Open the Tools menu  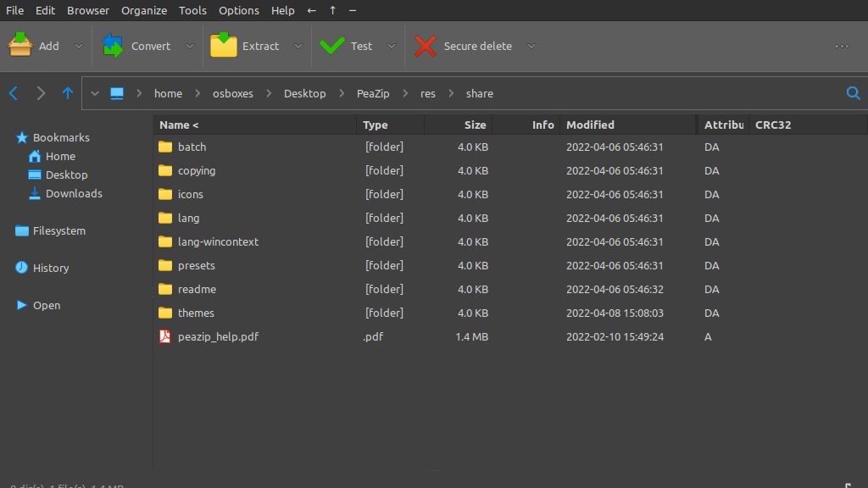pyautogui.click(x=192, y=10)
